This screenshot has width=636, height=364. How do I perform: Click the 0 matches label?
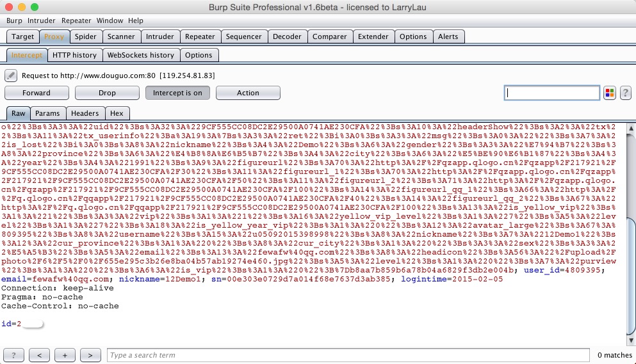coord(614,355)
